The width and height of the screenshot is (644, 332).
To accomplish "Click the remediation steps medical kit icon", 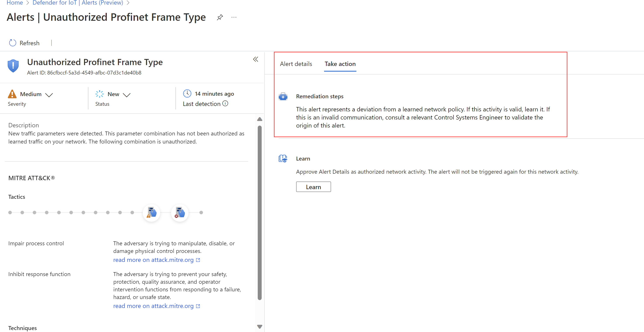I will click(283, 96).
